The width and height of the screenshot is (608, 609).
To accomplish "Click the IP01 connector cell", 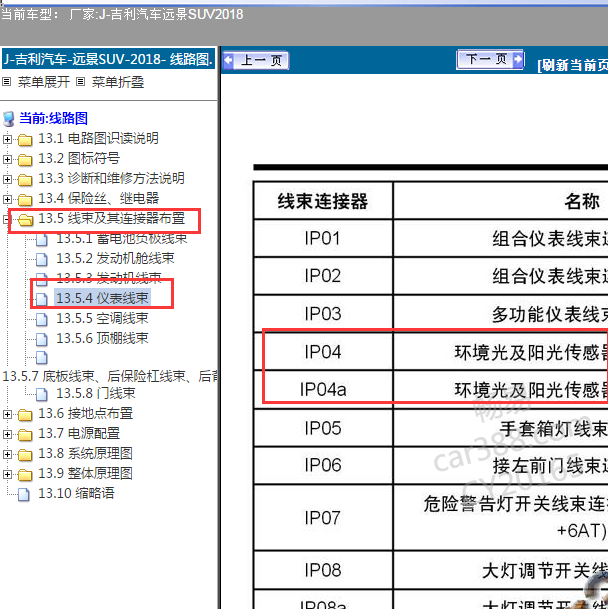I will pos(322,238).
